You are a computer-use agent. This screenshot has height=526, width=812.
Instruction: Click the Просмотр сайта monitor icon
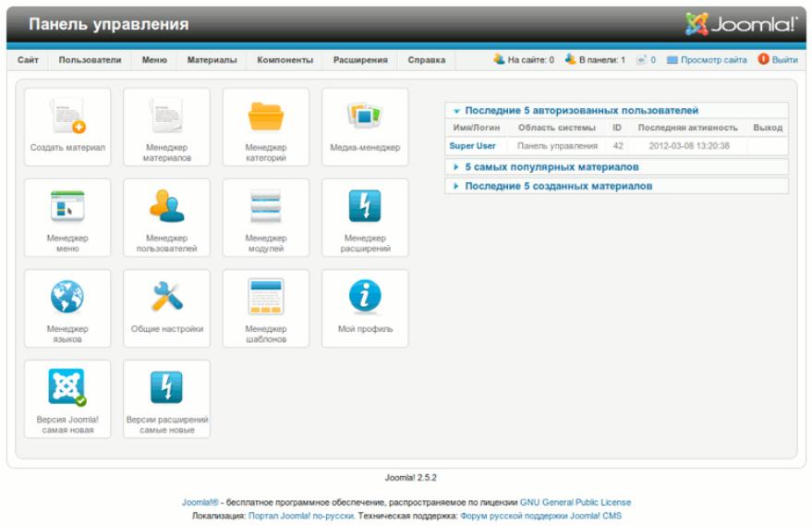click(x=673, y=60)
